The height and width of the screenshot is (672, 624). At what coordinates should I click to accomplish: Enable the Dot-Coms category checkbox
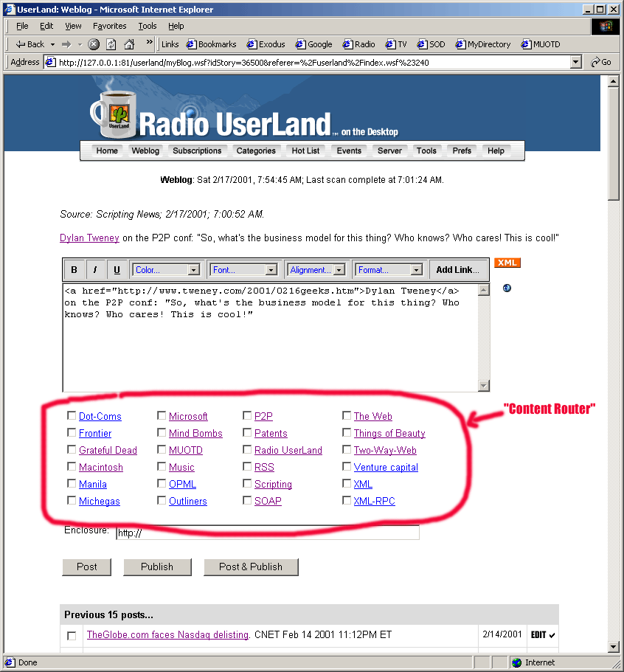[x=72, y=416]
